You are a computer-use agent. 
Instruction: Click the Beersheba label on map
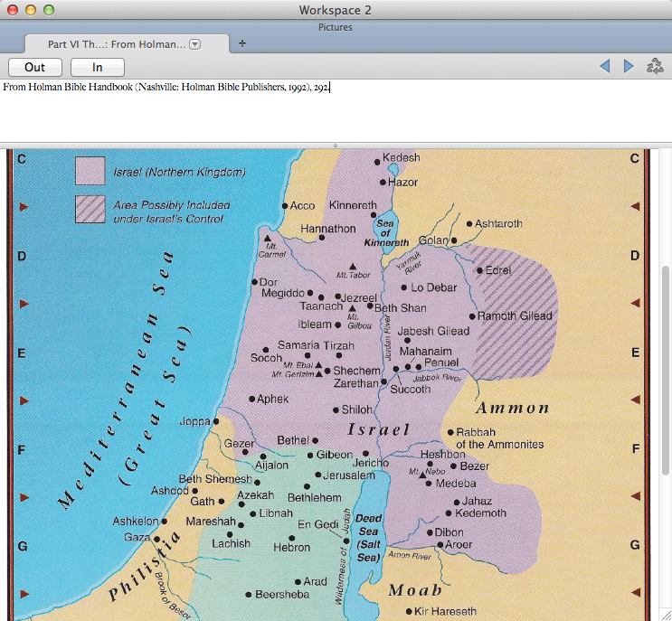[x=282, y=595]
